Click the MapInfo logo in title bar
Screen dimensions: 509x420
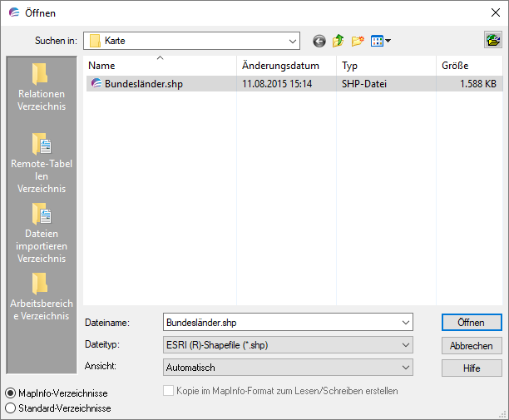[x=14, y=12]
